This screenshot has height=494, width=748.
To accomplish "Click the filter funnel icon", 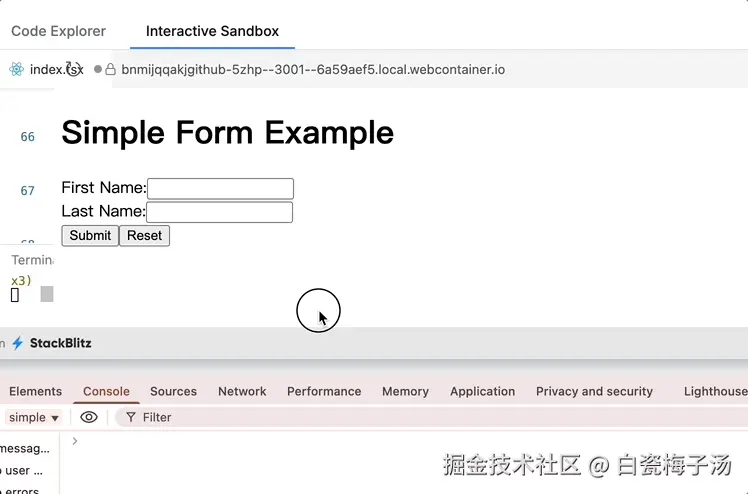I will (130, 418).
